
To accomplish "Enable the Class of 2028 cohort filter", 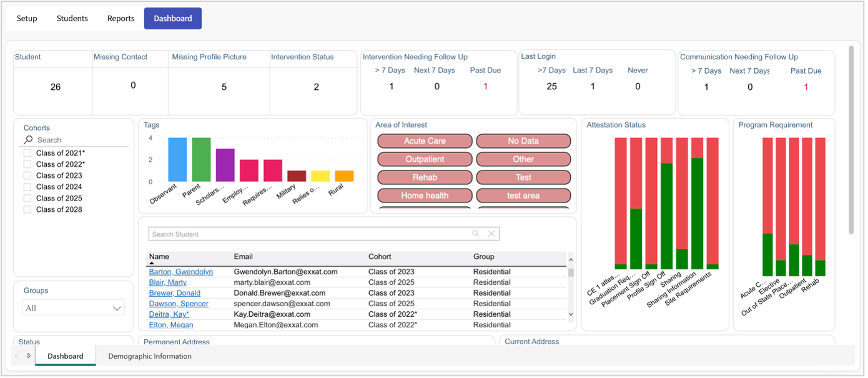I will point(27,209).
